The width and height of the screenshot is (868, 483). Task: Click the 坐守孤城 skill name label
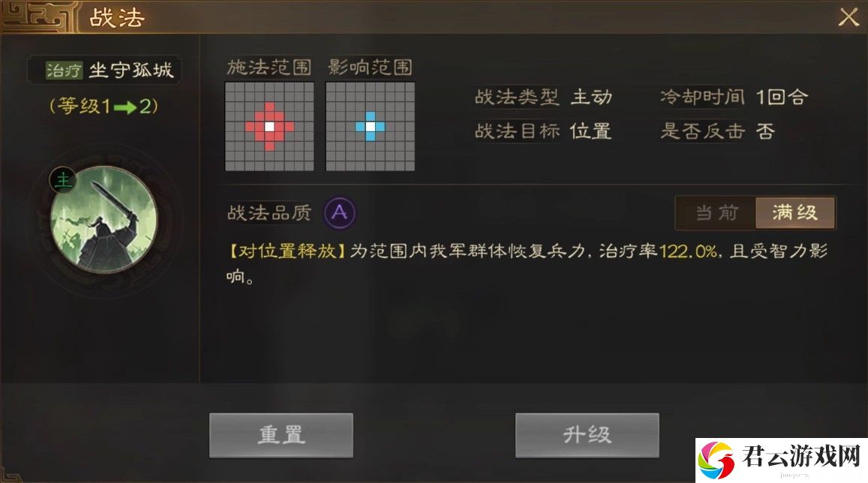(x=131, y=70)
